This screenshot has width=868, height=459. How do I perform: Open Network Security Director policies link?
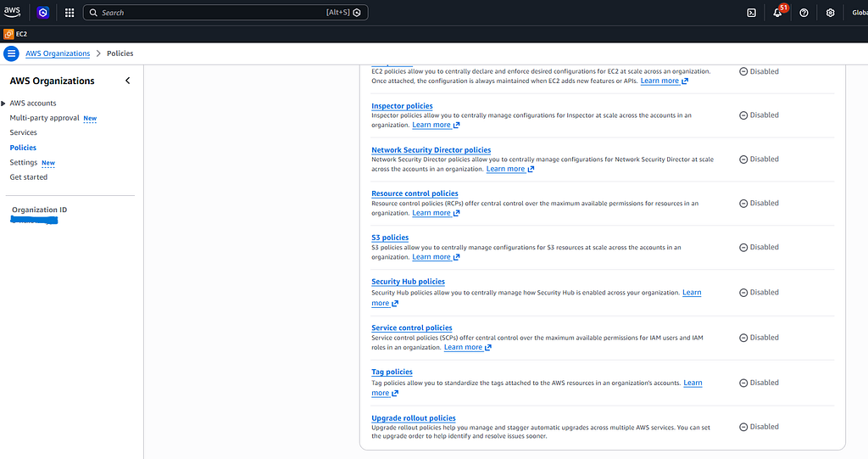pos(431,149)
